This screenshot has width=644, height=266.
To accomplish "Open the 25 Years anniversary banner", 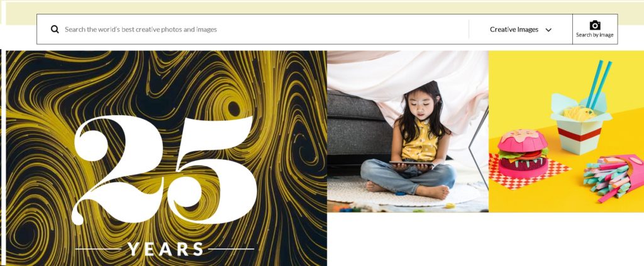I will tap(166, 158).
